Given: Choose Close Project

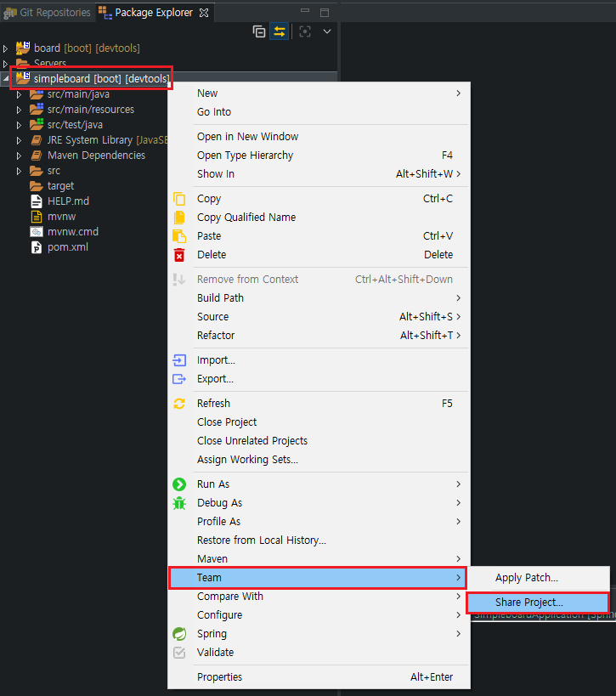Looking at the screenshot, I should pyautogui.click(x=319, y=422).
